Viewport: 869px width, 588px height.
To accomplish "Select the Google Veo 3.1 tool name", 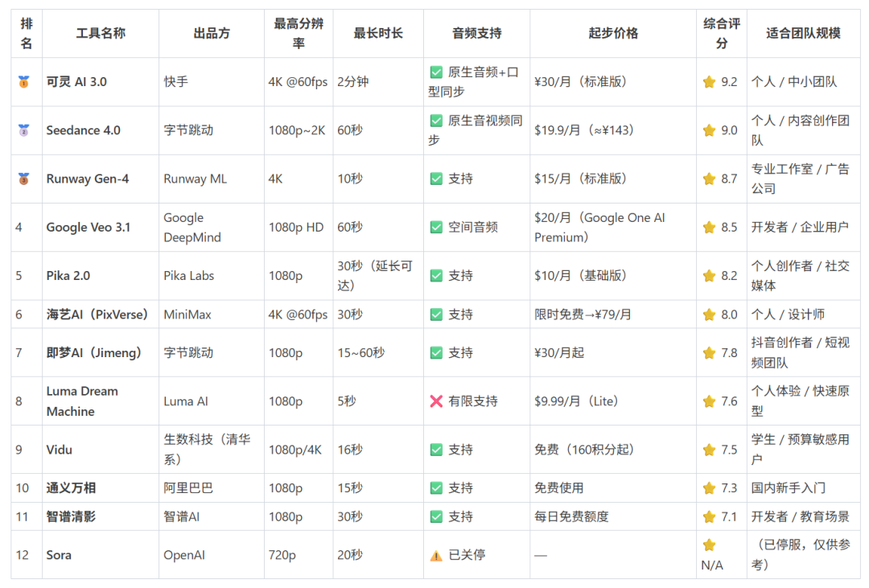I will (x=89, y=227).
